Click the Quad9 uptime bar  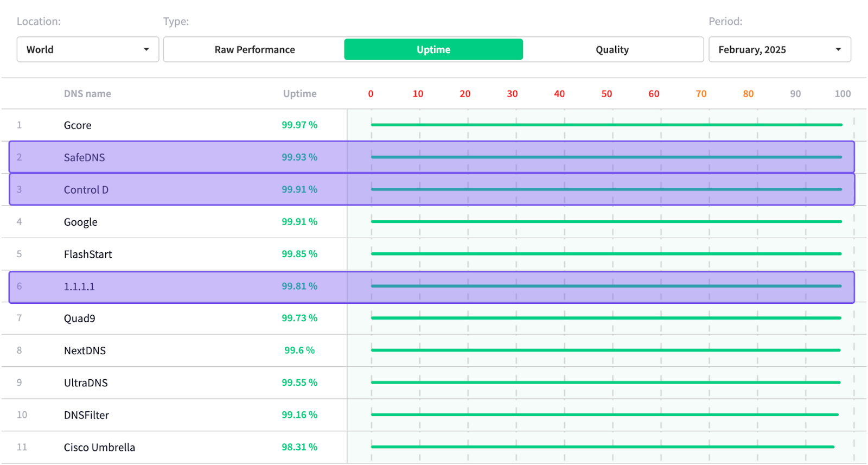click(606, 318)
